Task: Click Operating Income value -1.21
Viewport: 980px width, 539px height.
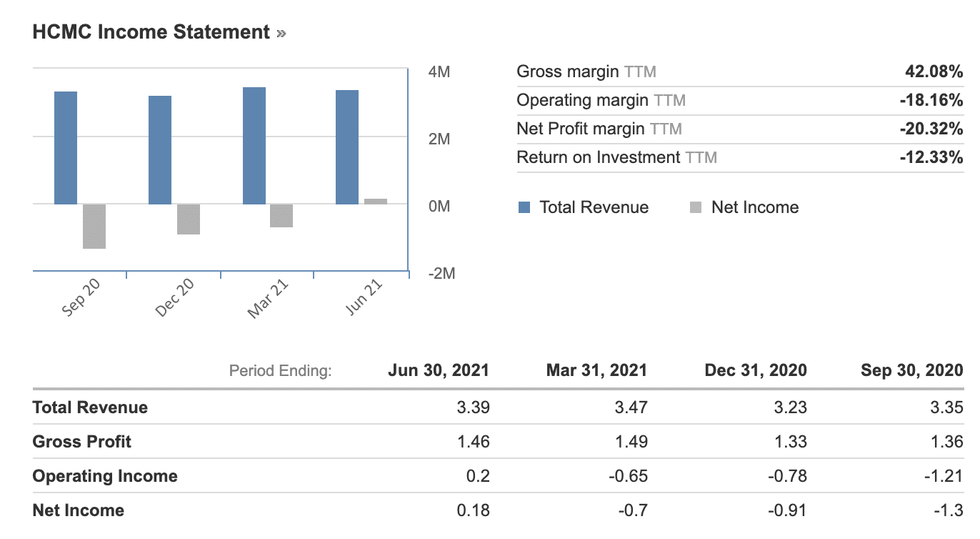Action: (944, 476)
